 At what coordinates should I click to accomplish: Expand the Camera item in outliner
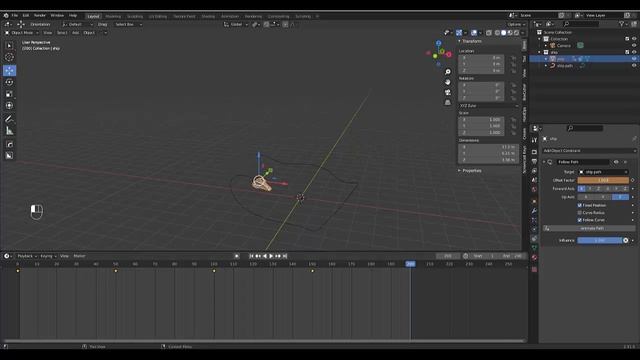click(546, 46)
